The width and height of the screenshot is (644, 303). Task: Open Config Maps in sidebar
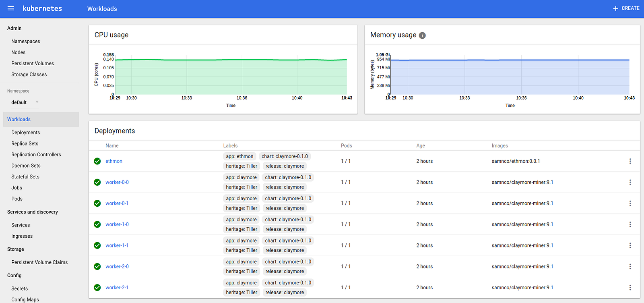(x=25, y=300)
